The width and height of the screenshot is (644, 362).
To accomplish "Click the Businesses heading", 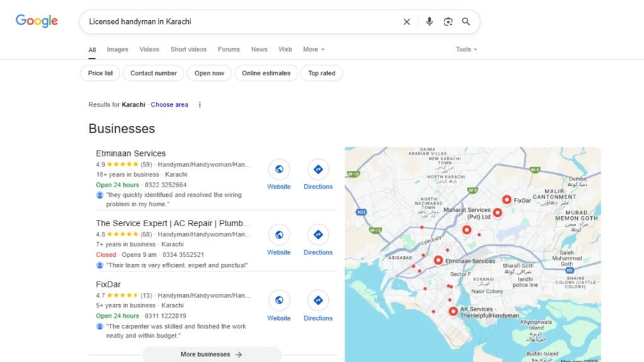I will tap(121, 128).
